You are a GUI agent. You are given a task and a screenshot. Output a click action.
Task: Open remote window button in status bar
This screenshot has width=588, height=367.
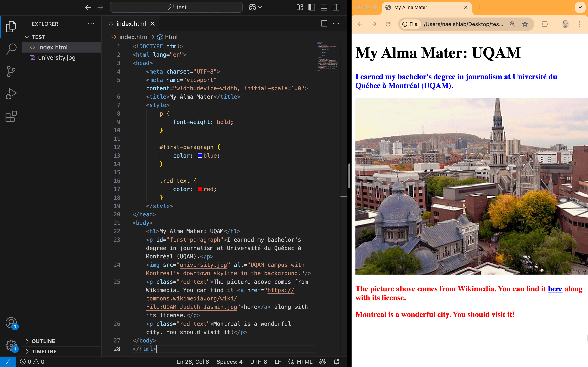pos(8,362)
